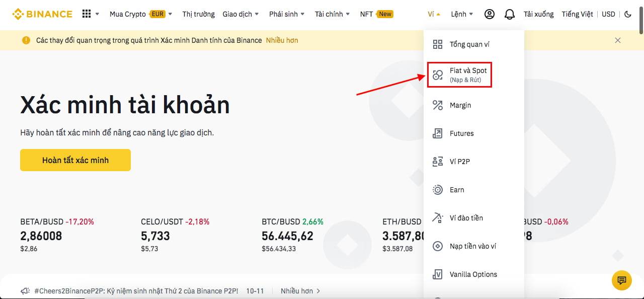The height and width of the screenshot is (299, 644).
Task: Open the apps grid icon
Action: 86,14
